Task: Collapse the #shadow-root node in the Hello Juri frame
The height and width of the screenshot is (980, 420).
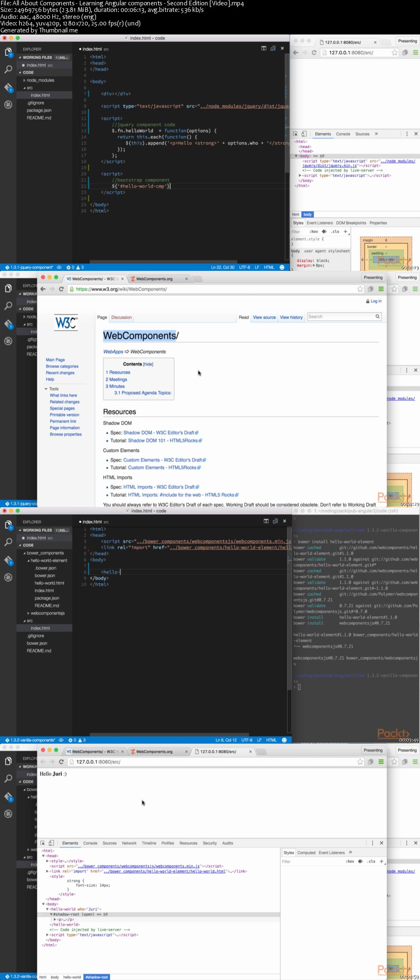Action: pos(51,914)
